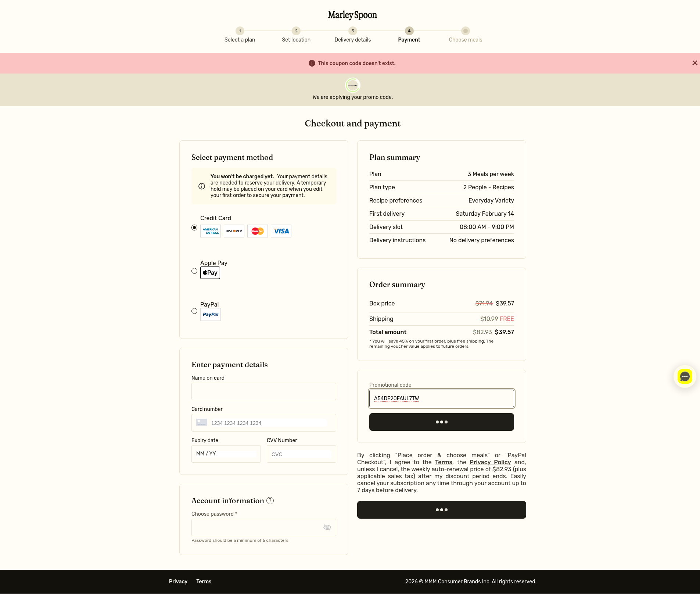Click the Visa card icon
Viewport: 700px width, 594px height.
[281, 231]
